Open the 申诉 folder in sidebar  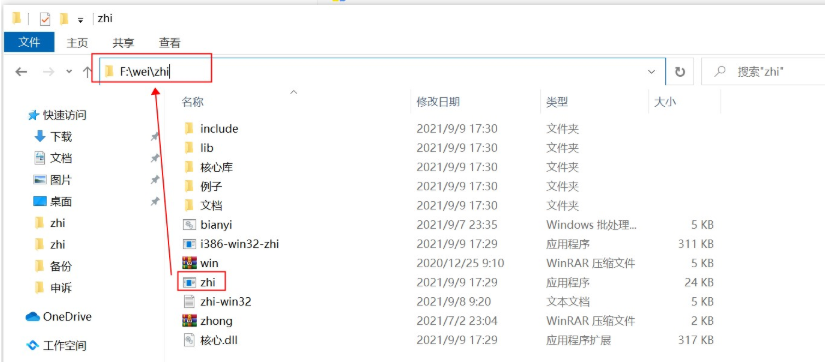click(61, 288)
